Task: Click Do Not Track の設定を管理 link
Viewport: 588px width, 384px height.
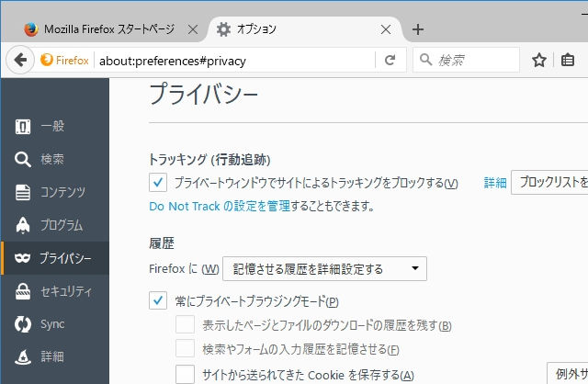Action: [220, 206]
